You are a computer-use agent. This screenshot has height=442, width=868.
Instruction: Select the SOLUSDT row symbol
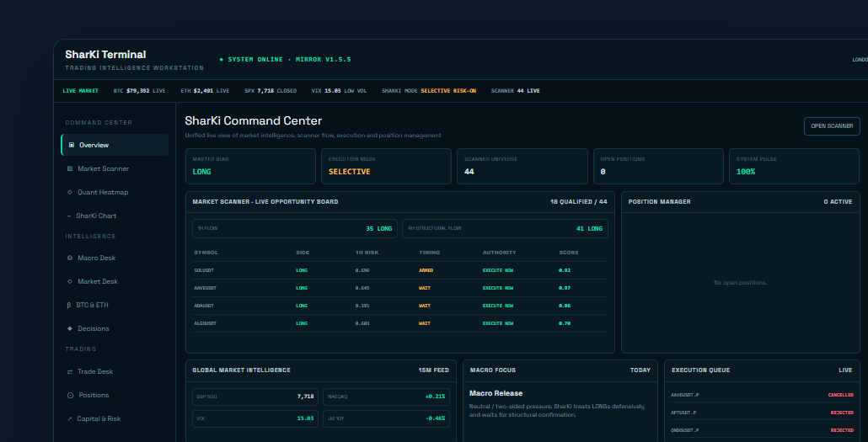point(204,270)
